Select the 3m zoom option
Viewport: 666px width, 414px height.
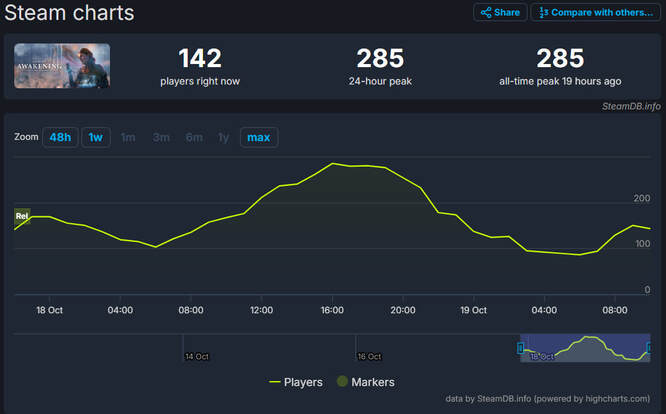click(x=161, y=137)
